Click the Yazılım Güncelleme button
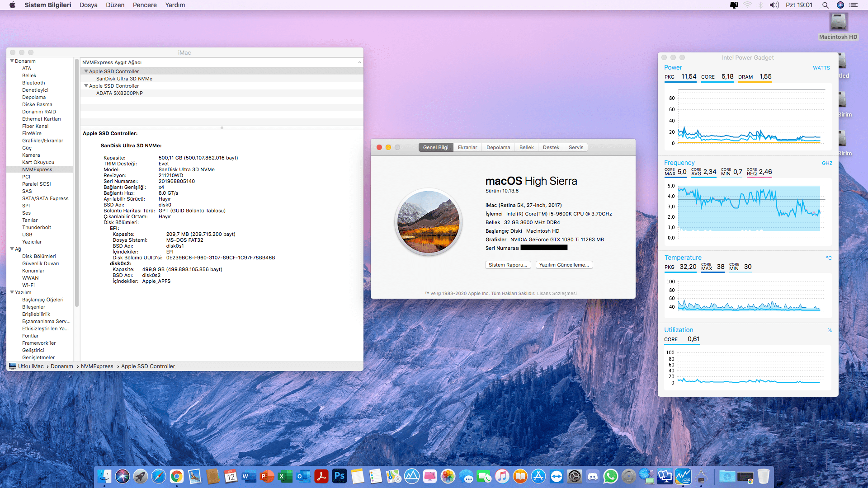 (x=564, y=265)
